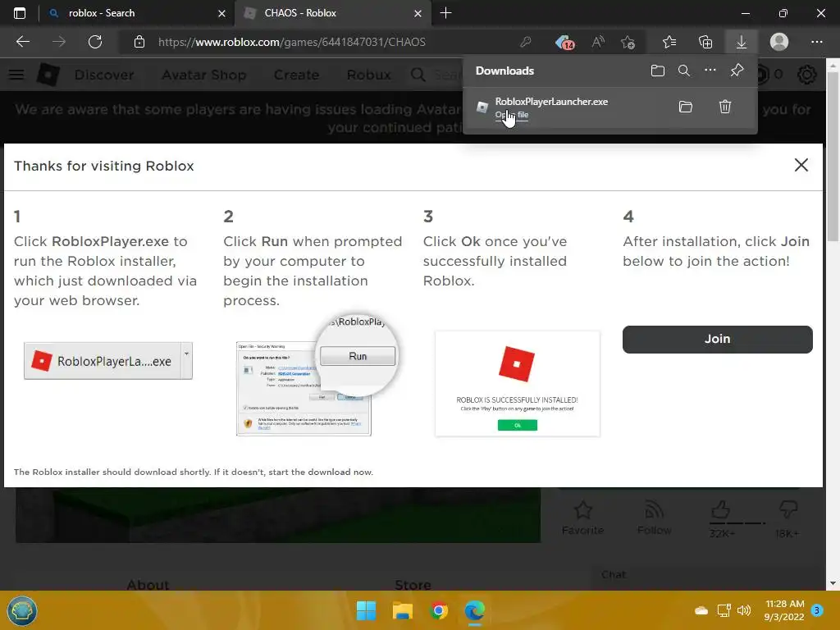
Task: Toggle the Downloads toolbar button
Action: [741, 42]
